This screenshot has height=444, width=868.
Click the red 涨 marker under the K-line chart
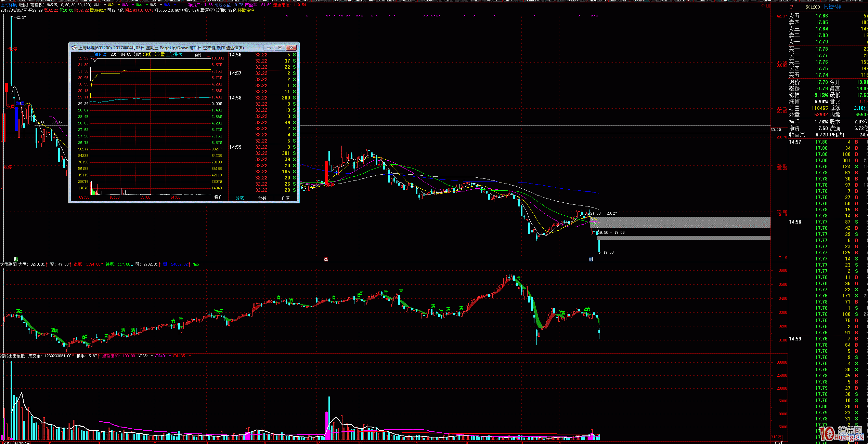click(326, 259)
